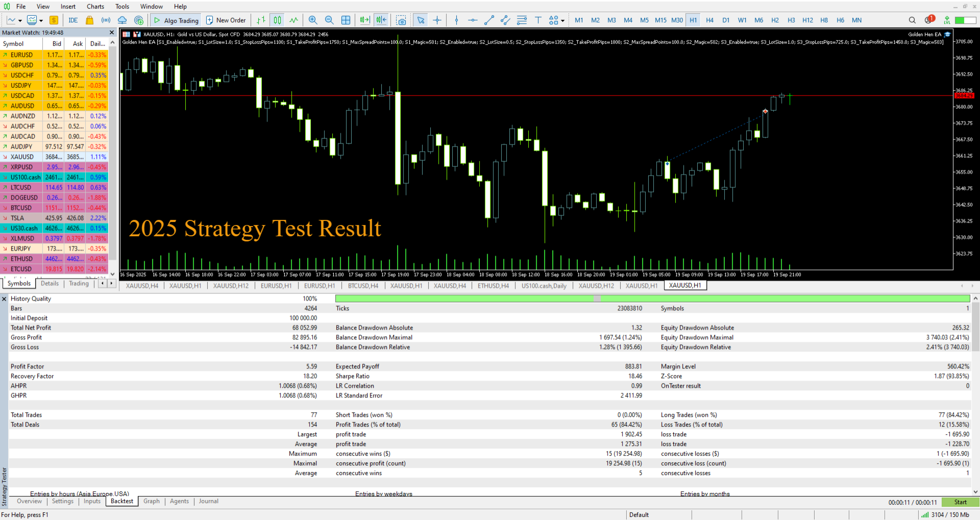
Task: Zoom in on the chart
Action: (313, 20)
